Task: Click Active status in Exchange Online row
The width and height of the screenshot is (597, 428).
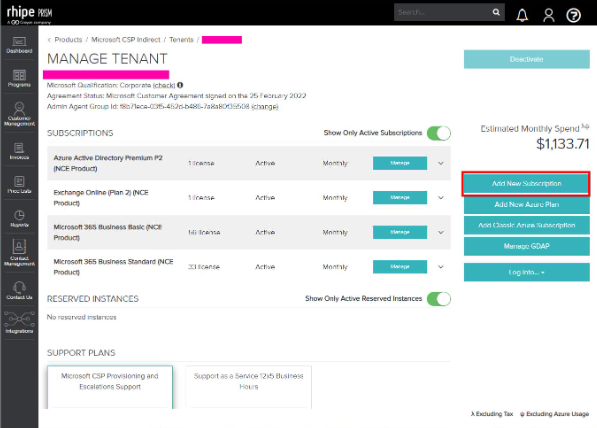Action: tap(265, 198)
